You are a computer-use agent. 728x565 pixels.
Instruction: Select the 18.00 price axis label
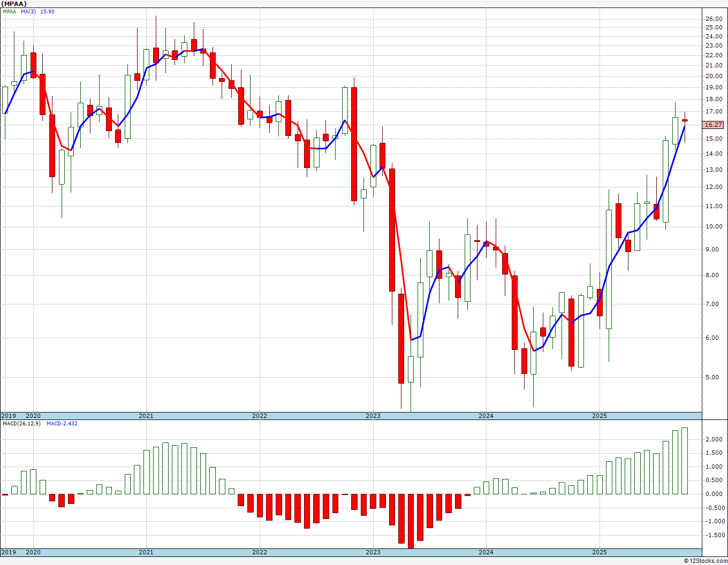[x=714, y=99]
